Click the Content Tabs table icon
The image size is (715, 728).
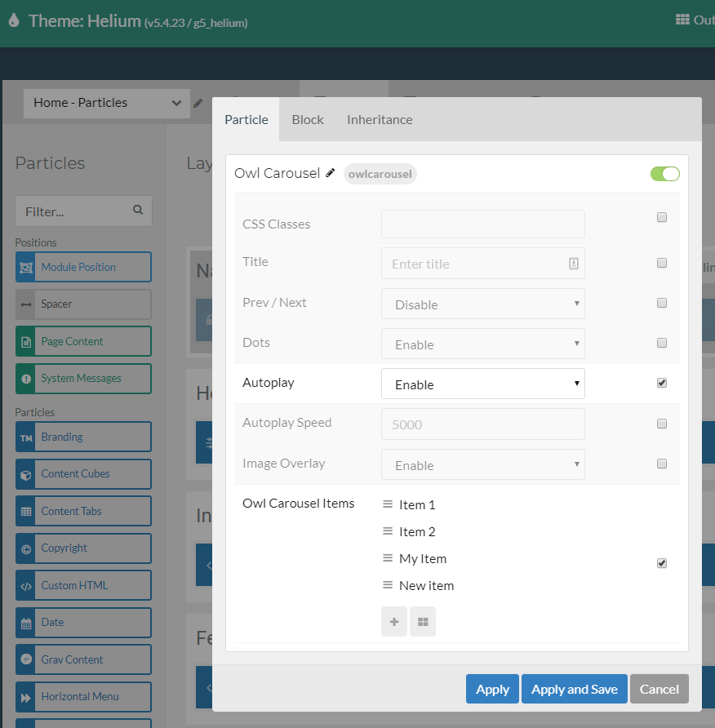pos(26,512)
